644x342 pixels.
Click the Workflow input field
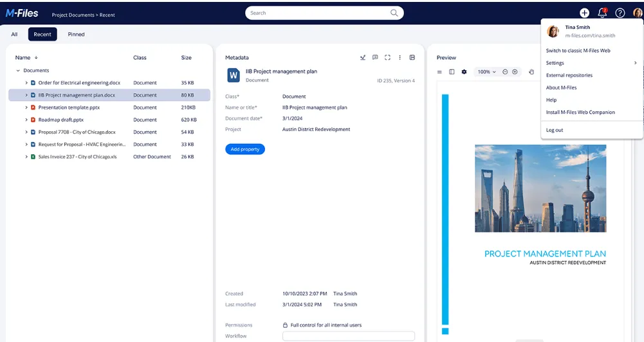348,336
